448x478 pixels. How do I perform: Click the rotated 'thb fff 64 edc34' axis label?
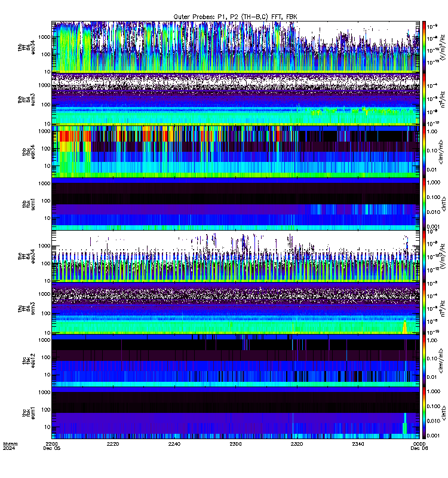26,47
